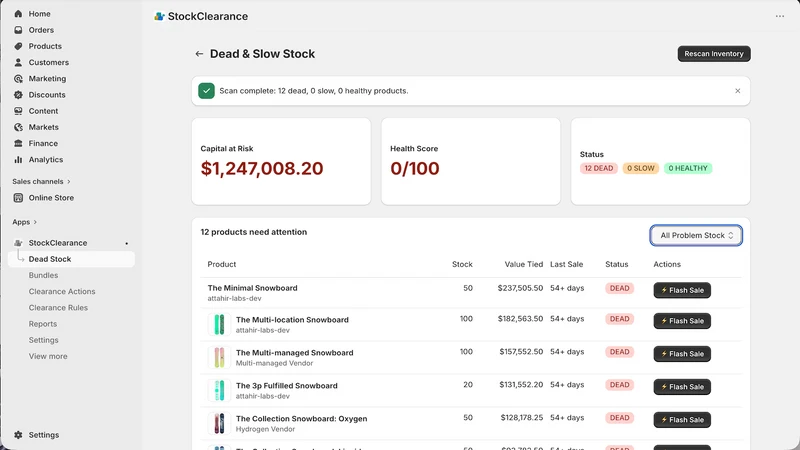This screenshot has height=450, width=800.
Task: Open StockClearance app Settings sub-item
Action: (x=43, y=340)
